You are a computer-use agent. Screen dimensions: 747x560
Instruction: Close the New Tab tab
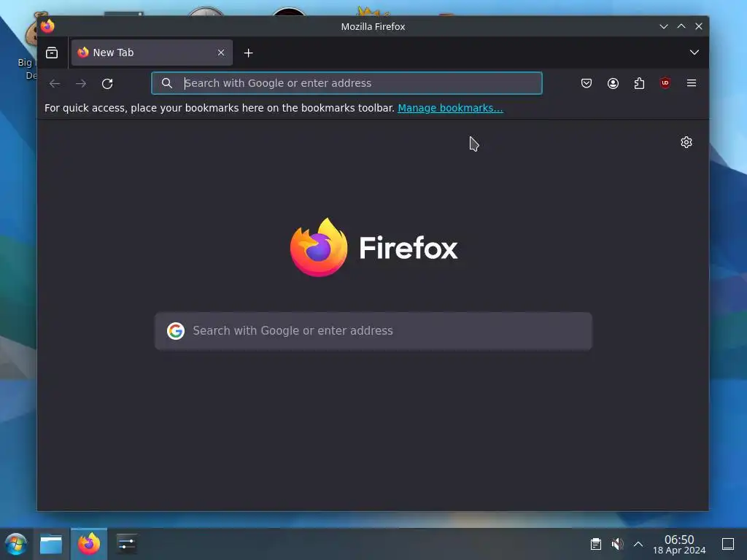pos(221,52)
